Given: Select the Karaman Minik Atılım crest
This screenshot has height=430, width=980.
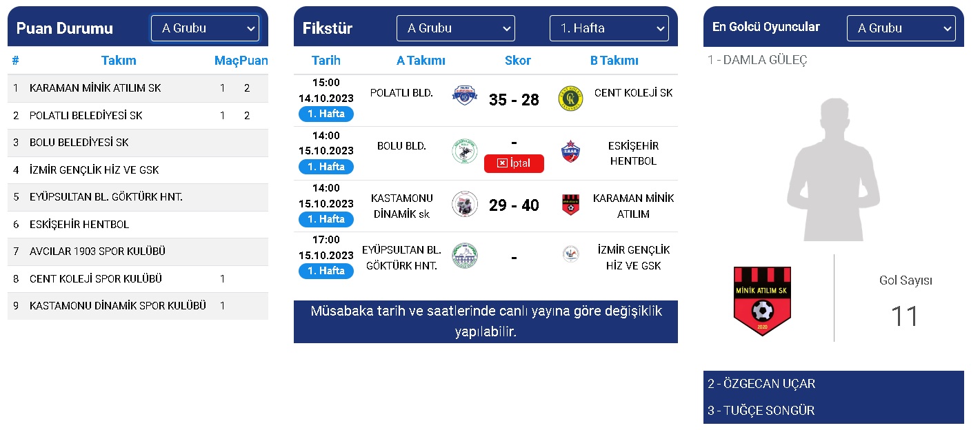Looking at the screenshot, I should [571, 203].
